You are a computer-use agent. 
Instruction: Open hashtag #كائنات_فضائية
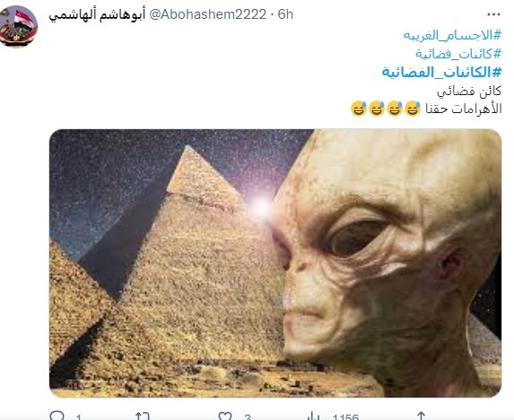pos(458,54)
